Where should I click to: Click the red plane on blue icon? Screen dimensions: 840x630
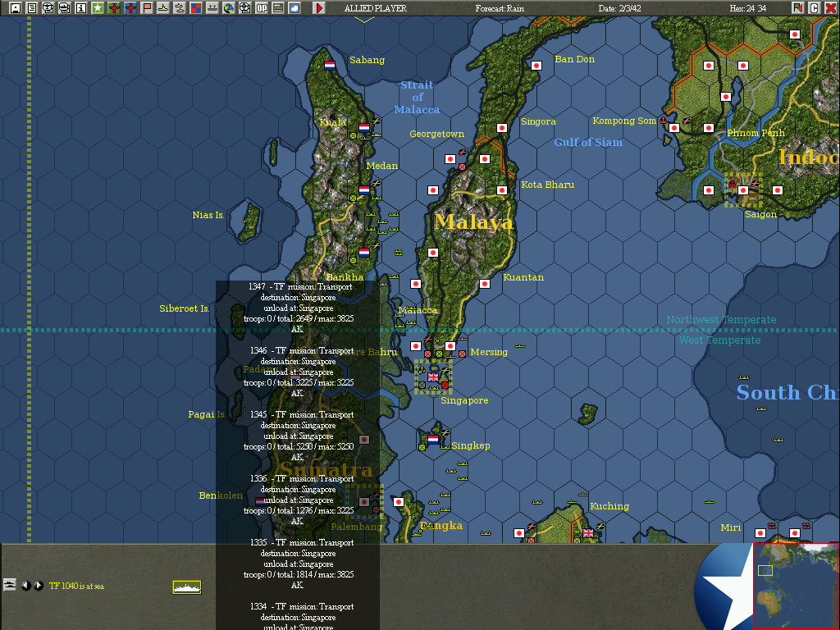click(130, 8)
